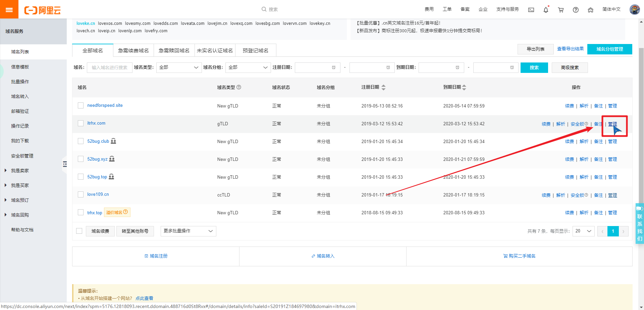Switch to the 未实名认证域名 tab
The width and height of the screenshot is (644, 310).
pyautogui.click(x=215, y=50)
